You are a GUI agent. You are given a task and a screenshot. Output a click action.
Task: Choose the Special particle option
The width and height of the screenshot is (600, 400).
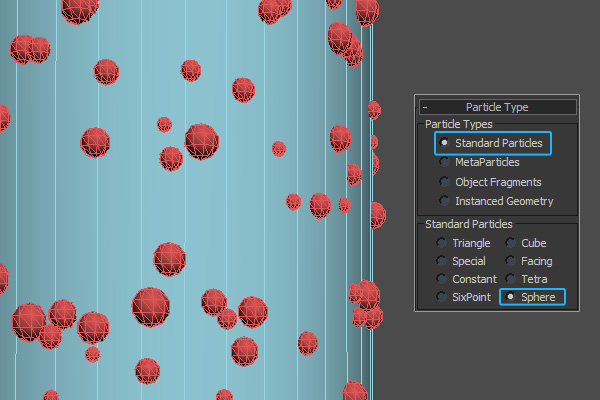click(441, 261)
